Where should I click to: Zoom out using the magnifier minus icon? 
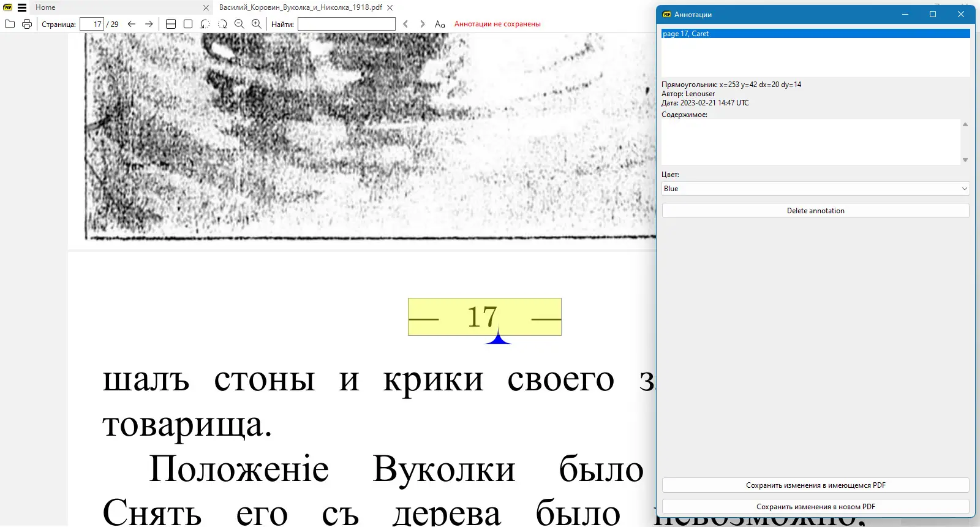click(x=239, y=24)
